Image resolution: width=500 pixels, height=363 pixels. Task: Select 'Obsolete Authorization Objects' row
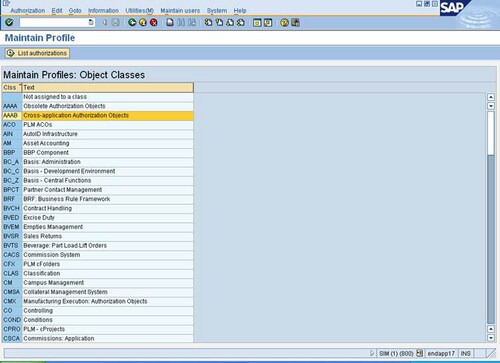(x=98, y=106)
